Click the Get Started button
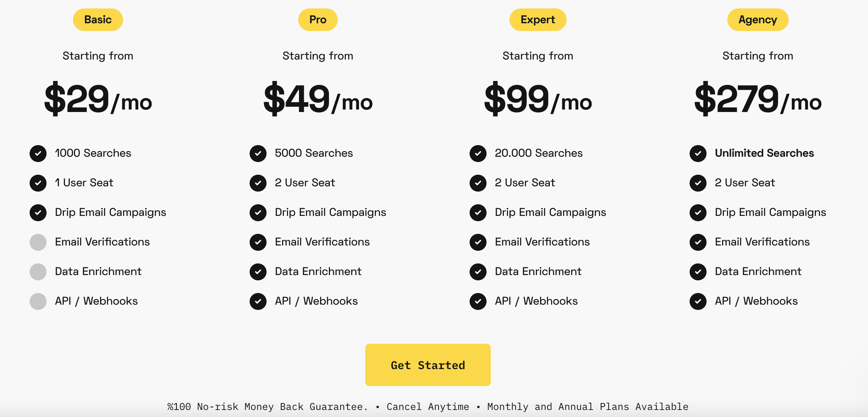This screenshot has height=417, width=868. point(428,365)
